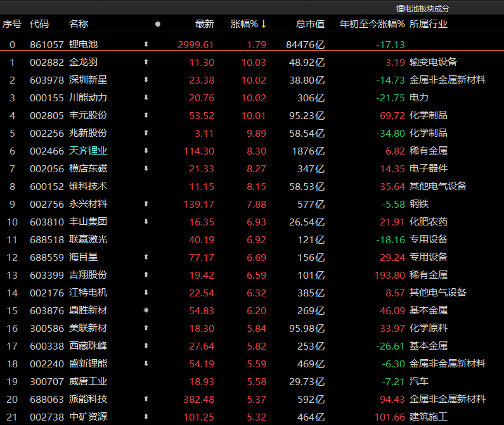
Task: Click the asterisk icon next to 鼎胜新材
Action: [x=146, y=310]
